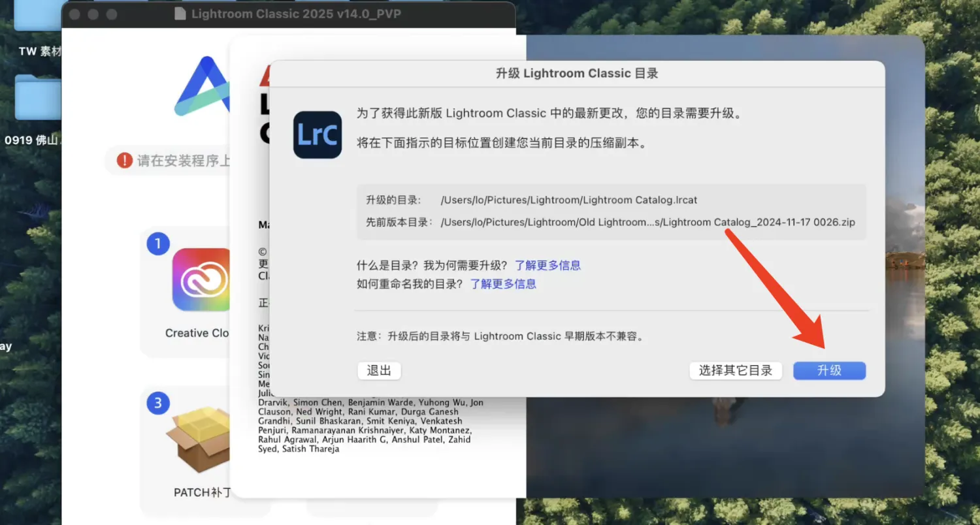Open 了解更多信息 link about 什么是目录
This screenshot has width=980, height=525.
click(x=547, y=265)
